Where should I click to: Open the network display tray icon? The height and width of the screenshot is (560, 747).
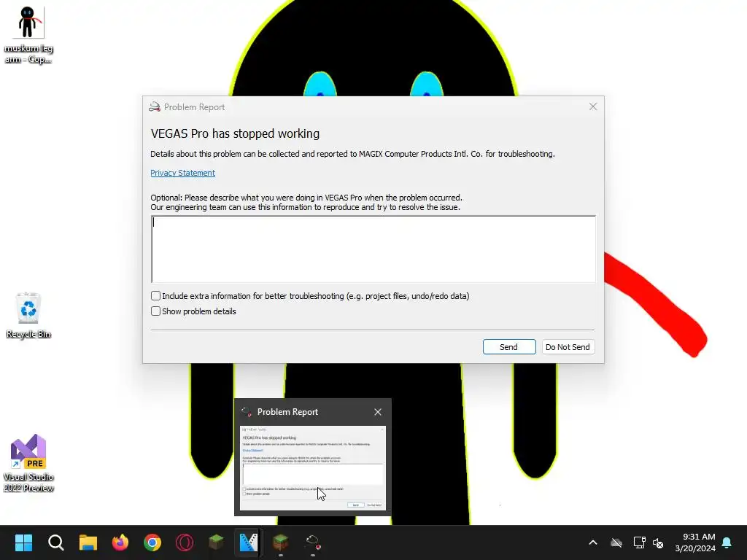coord(639,542)
